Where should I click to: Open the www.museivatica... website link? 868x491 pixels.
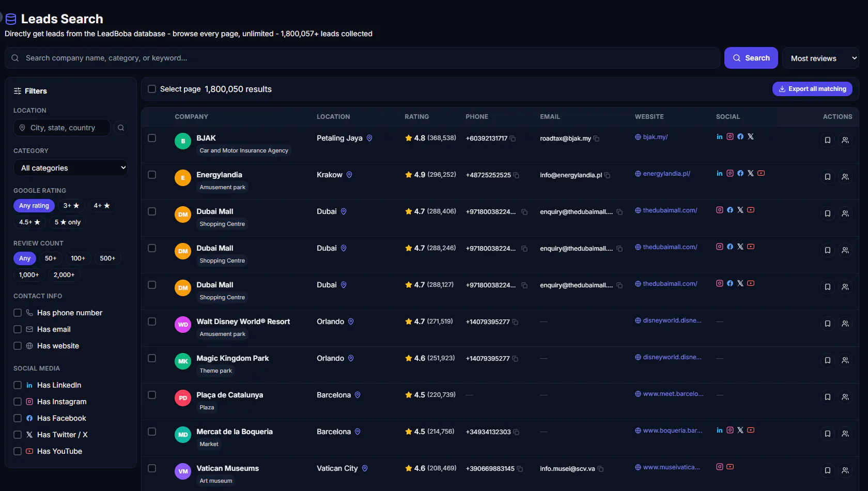pyautogui.click(x=668, y=467)
